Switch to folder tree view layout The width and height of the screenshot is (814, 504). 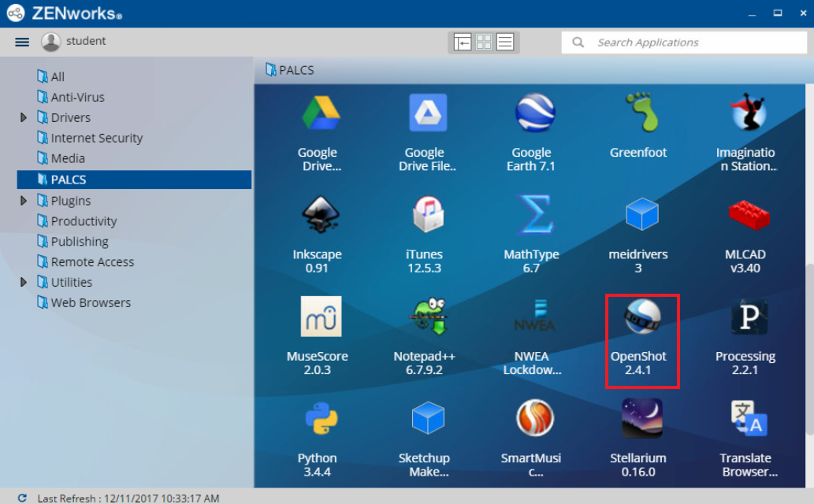[x=462, y=42]
